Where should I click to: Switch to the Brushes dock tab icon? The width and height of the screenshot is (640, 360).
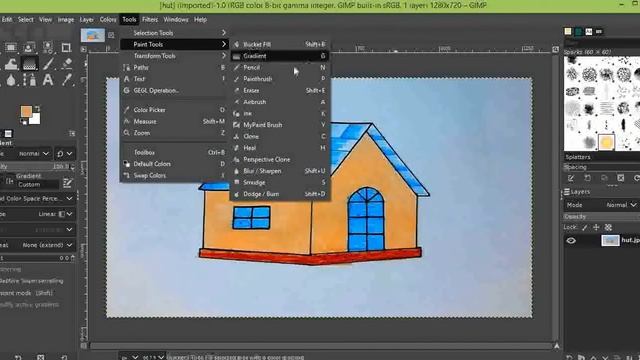tap(568, 31)
